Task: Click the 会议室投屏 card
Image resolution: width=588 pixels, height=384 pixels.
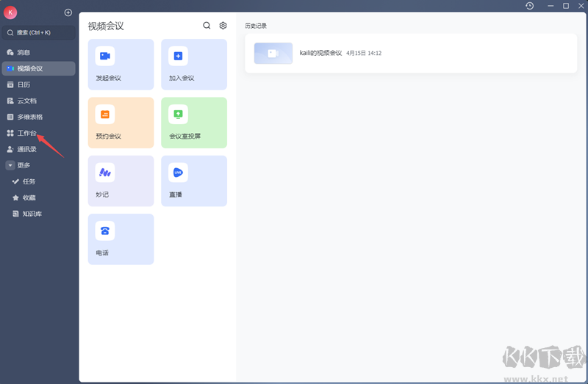Action: click(194, 123)
